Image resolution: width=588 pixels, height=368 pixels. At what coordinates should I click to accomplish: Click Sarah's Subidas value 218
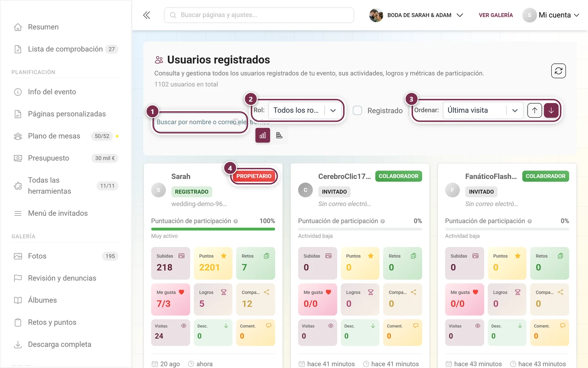tap(165, 267)
